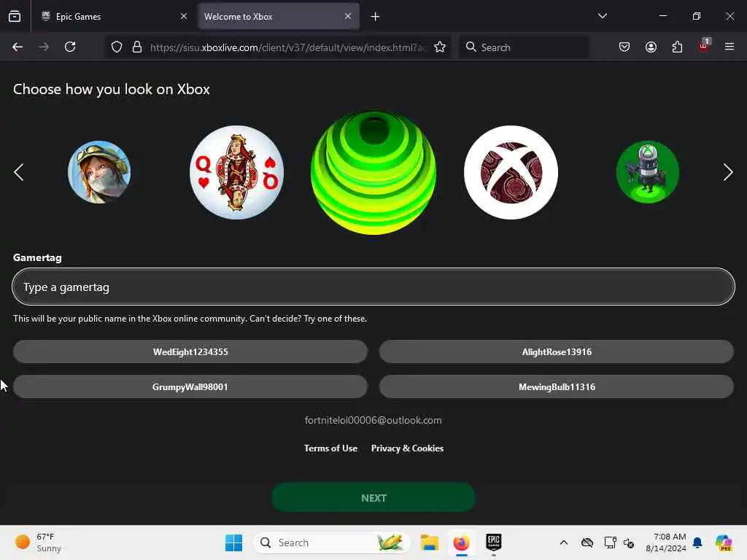Click the browser Search box
Screen dimensions: 747x560
(x=524, y=47)
